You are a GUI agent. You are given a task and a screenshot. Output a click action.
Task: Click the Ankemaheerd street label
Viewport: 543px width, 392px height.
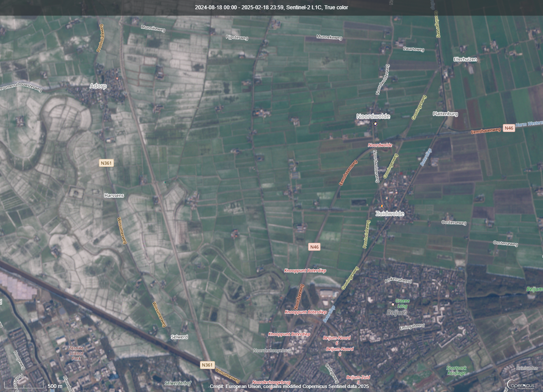point(398,280)
